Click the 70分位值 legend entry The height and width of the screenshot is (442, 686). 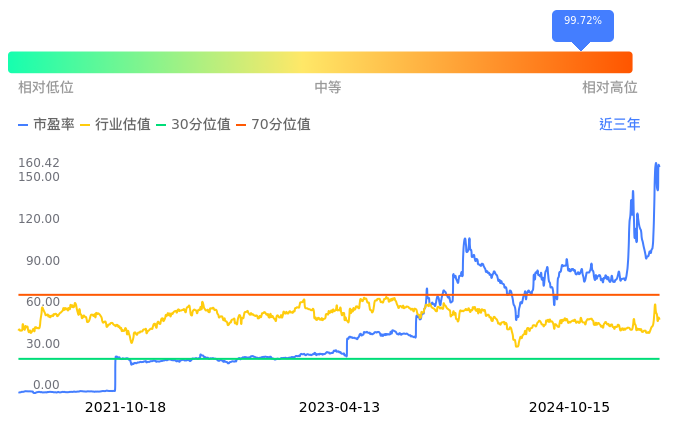280,125
